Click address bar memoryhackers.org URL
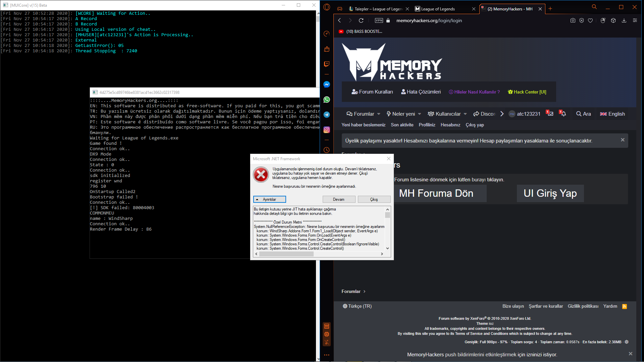 pyautogui.click(x=429, y=20)
